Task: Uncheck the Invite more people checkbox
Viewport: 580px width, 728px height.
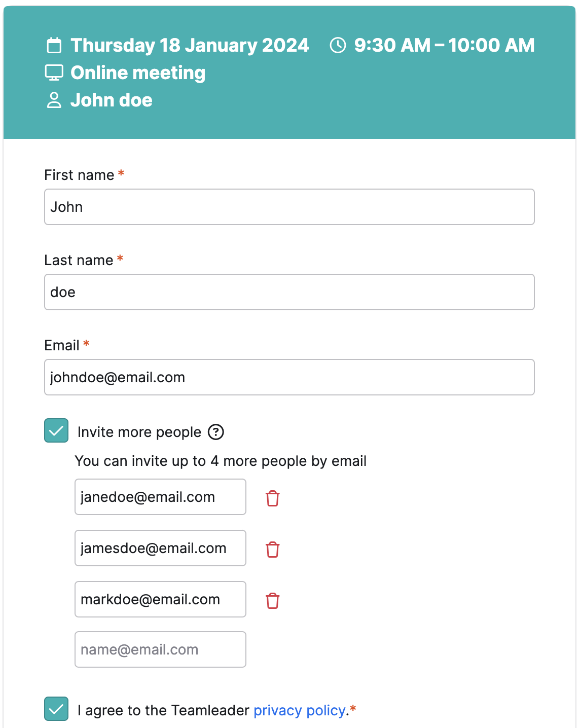Action: point(56,430)
